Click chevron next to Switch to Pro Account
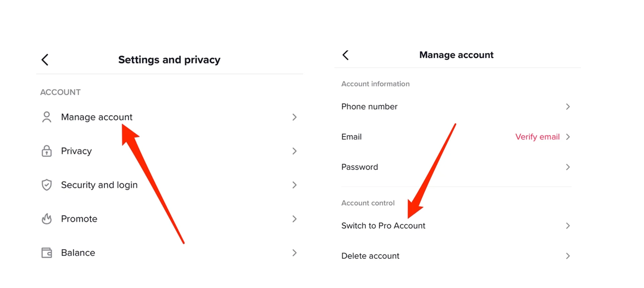The width and height of the screenshot is (644, 288). click(568, 226)
